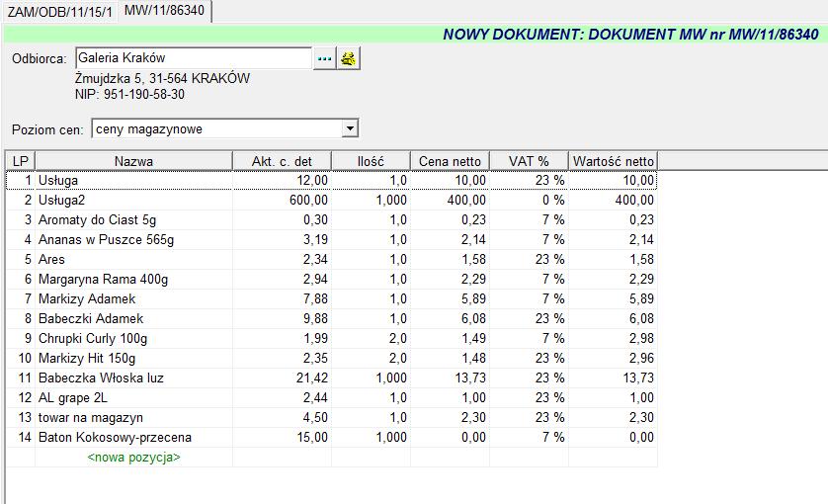Click quantity 2,0 in Chrupki Curly row
The height and width of the screenshot is (504, 828).
click(x=371, y=339)
